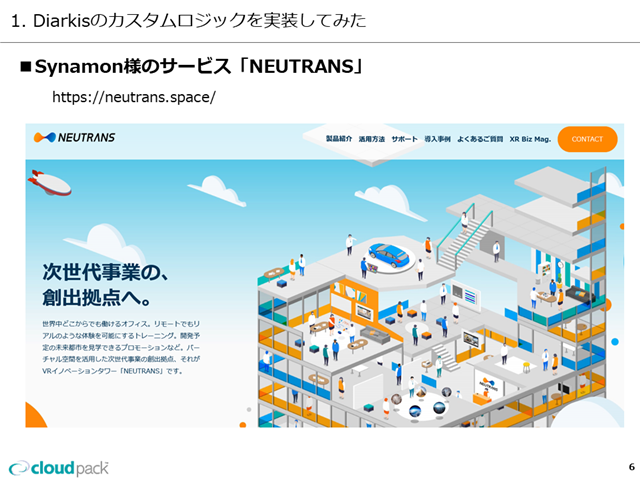Click the page number 6
Viewport: 640px width, 480px height.
[631, 467]
